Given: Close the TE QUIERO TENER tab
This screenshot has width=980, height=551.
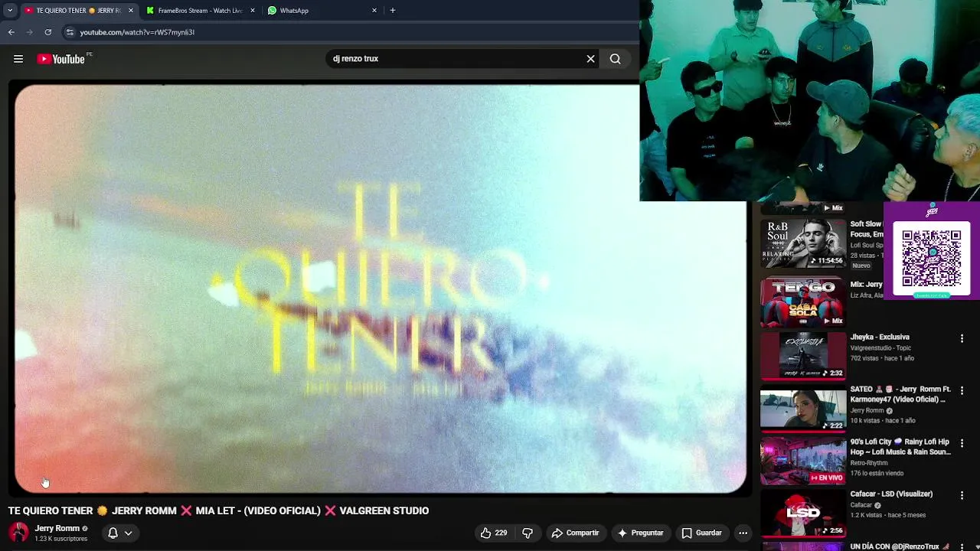Looking at the screenshot, I should pos(130,11).
